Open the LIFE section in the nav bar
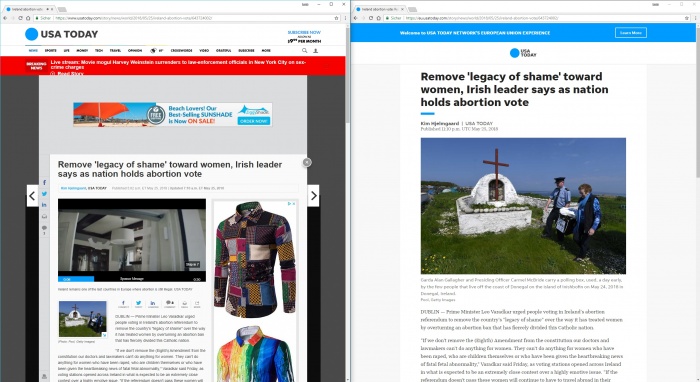Viewport: 700px width, 382px height. point(67,50)
